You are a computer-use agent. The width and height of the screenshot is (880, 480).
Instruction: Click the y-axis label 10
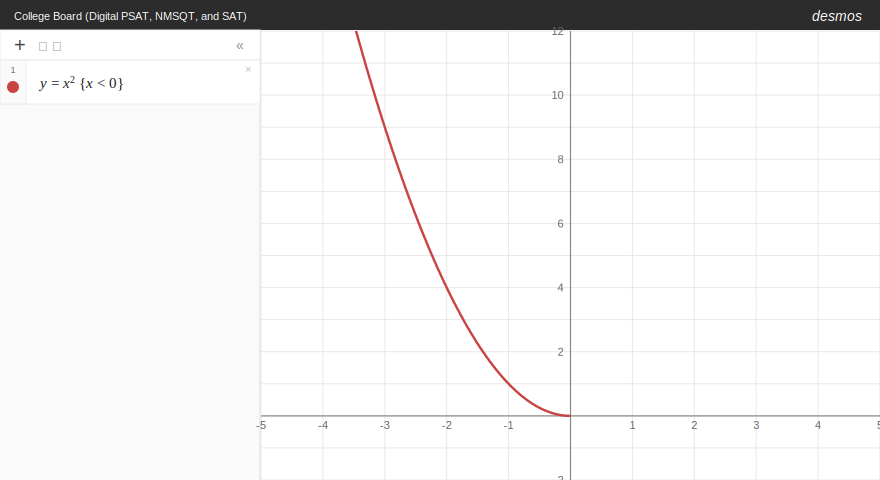pyautogui.click(x=557, y=95)
